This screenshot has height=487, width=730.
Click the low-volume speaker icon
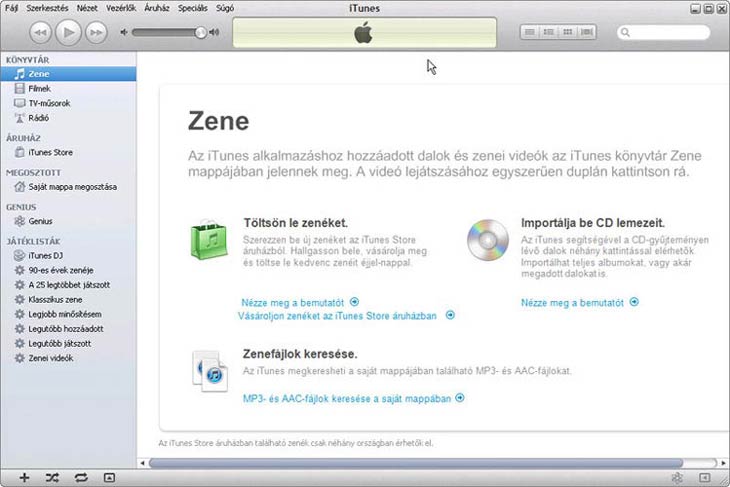click(124, 32)
